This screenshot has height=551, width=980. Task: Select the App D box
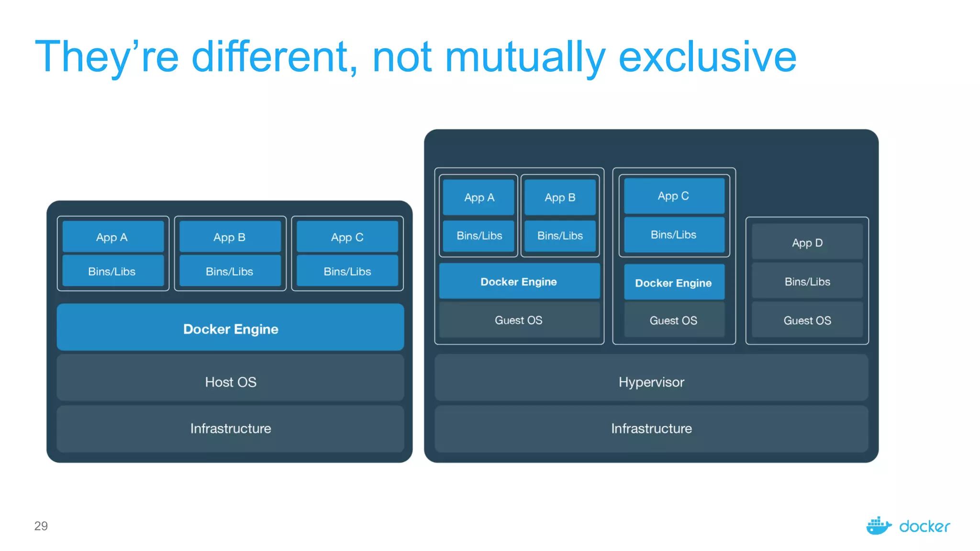tap(807, 242)
